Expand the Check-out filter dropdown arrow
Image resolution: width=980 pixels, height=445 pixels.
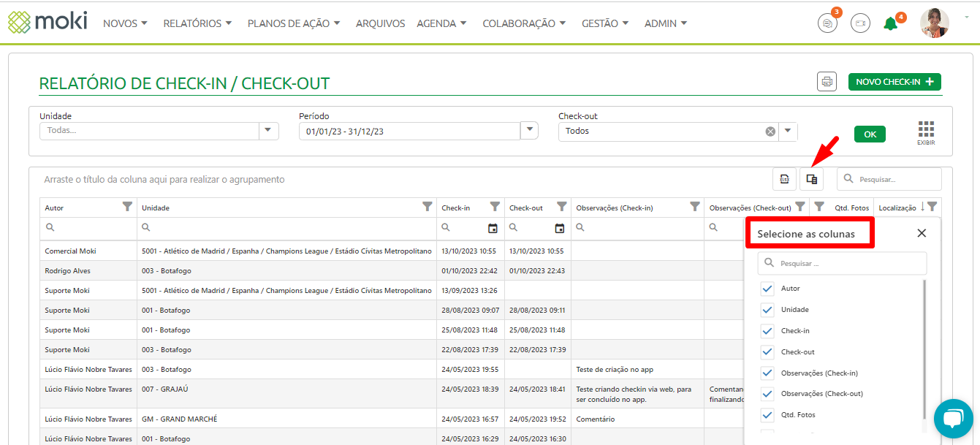788,132
